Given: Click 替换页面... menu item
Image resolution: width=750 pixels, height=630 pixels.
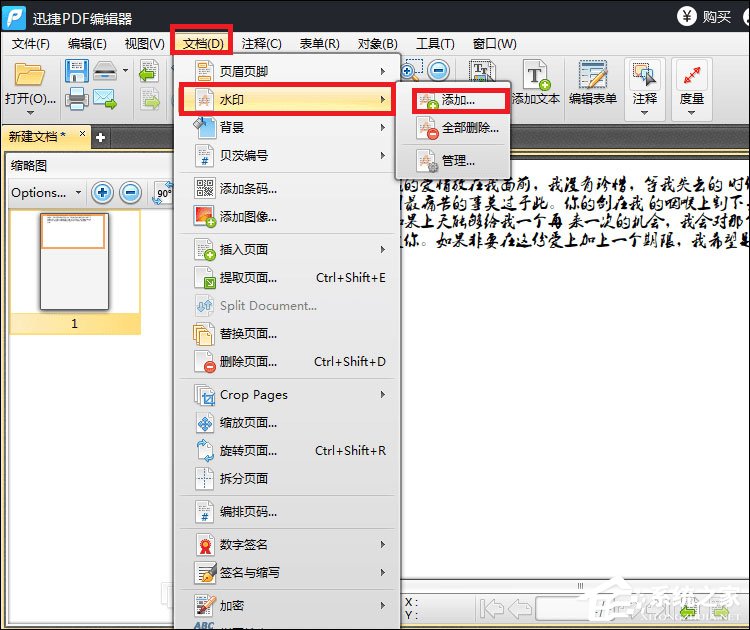Looking at the screenshot, I should point(288,333).
